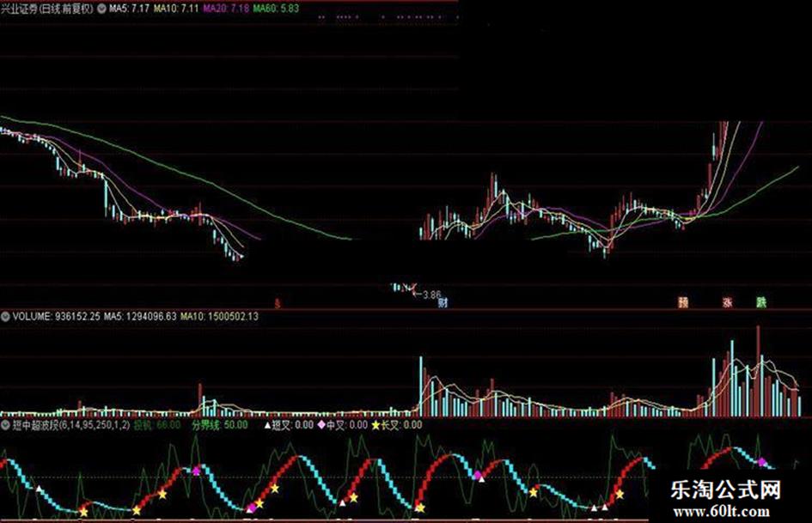This screenshot has width=812, height=523.
Task: Click the 分界线: 50.00 label
Action: [x=220, y=425]
